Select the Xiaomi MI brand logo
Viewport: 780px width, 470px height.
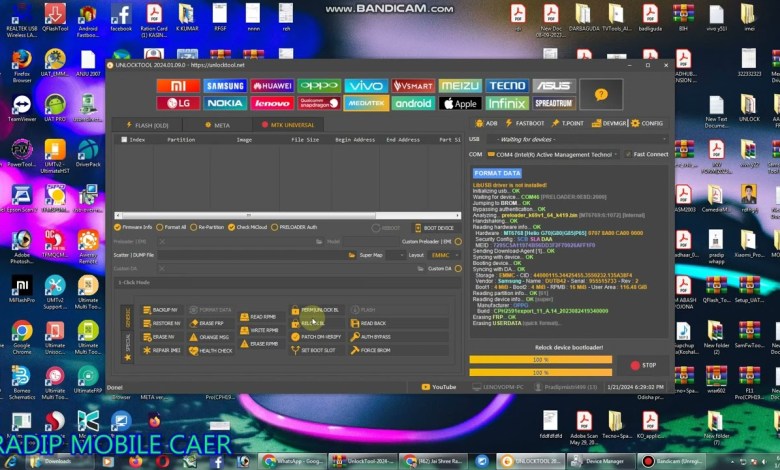click(x=178, y=86)
